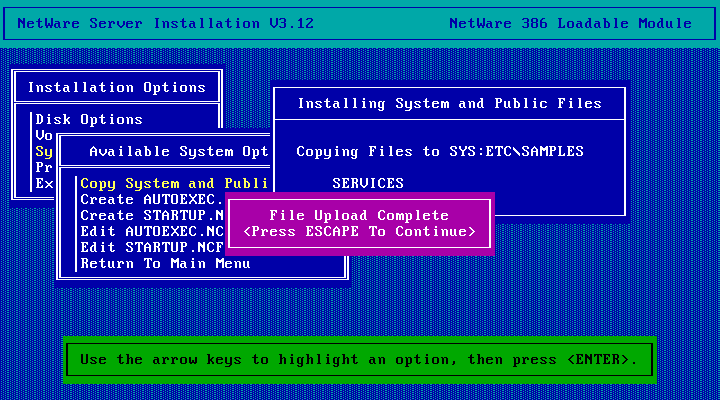Select the partially hidden 'Pr' product options entry
Image resolution: width=720 pixels, height=400 pixels.
click(x=45, y=167)
